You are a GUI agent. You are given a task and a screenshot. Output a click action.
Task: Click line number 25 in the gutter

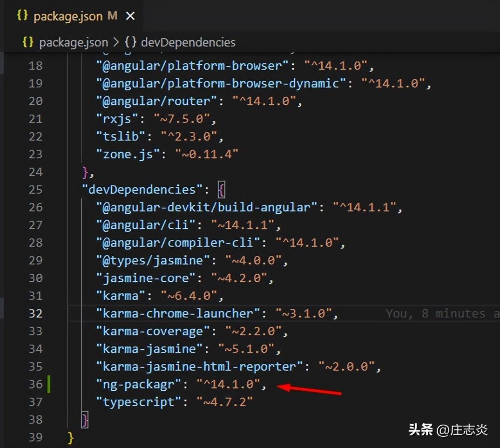coord(35,190)
